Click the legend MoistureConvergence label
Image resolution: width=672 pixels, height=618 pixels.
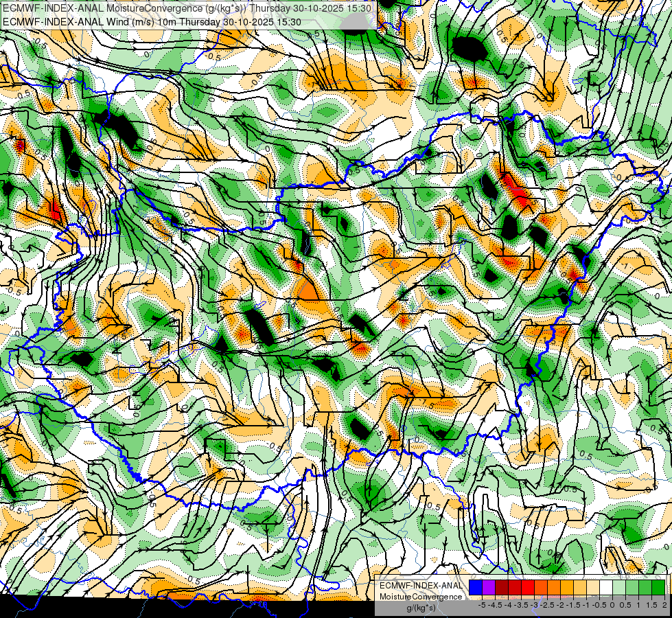click(421, 597)
